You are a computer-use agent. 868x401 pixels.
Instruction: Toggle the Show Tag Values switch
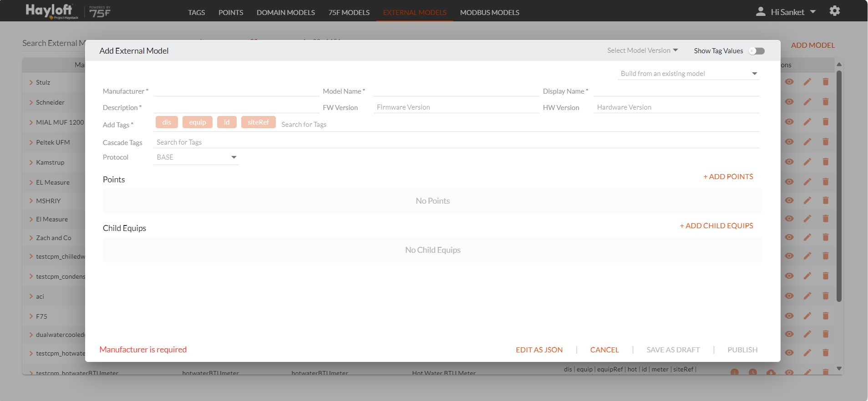pos(757,51)
